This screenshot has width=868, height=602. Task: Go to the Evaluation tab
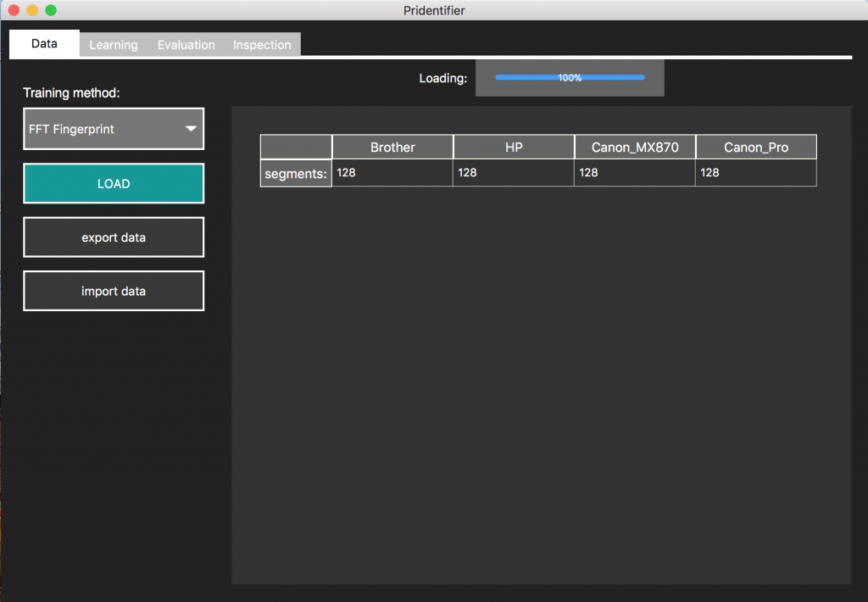click(x=186, y=45)
